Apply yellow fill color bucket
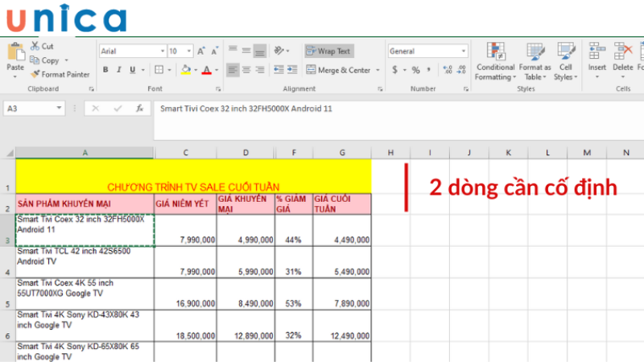The height and width of the screenshot is (362, 644). (186, 70)
